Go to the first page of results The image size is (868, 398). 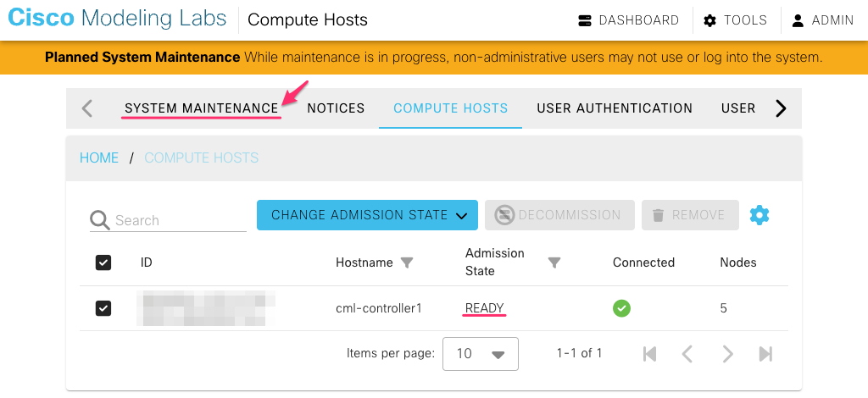(650, 354)
